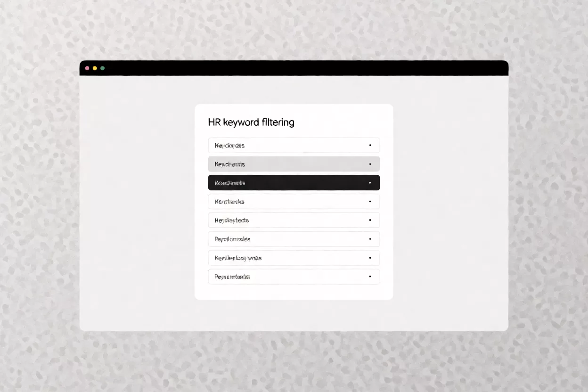Select the seventh keyword row with the longest label

pyautogui.click(x=294, y=258)
